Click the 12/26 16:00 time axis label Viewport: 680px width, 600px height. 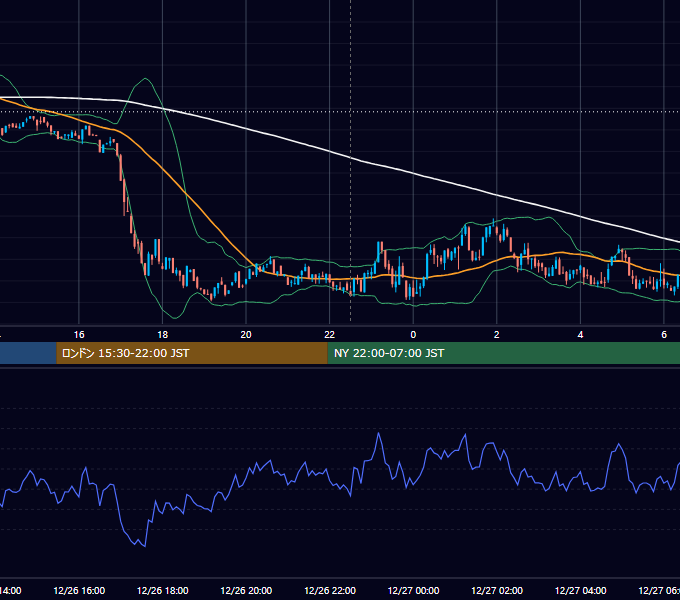tap(79, 590)
